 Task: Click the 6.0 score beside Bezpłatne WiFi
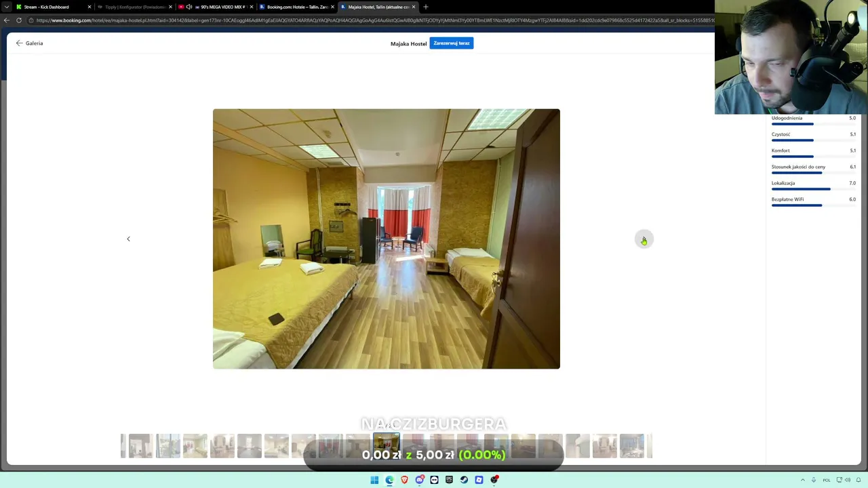(852, 199)
